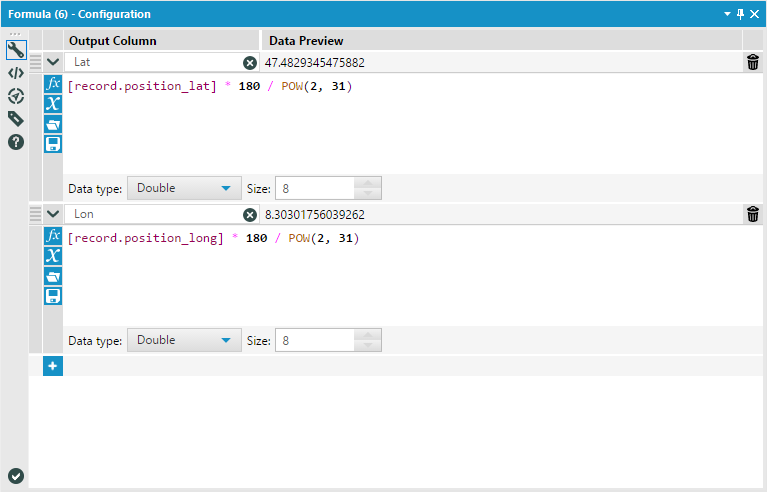Open the XML view icon
This screenshot has height=492, width=767.
(16, 73)
